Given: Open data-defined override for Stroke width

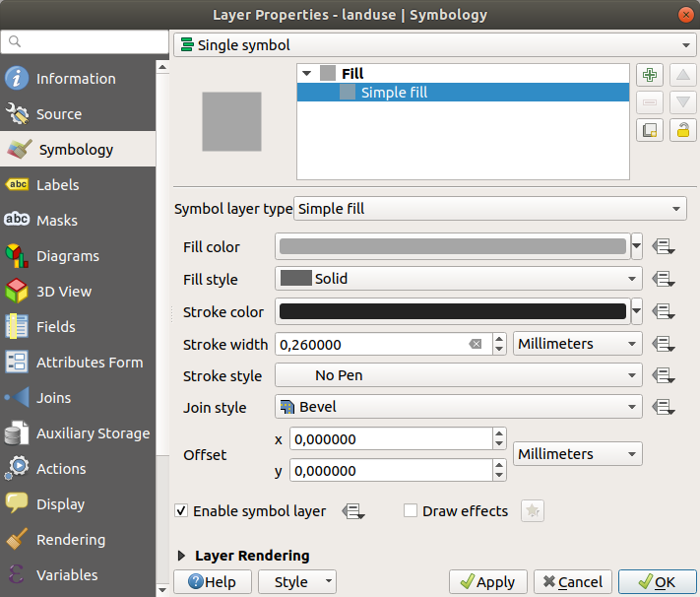Looking at the screenshot, I should click(x=663, y=344).
